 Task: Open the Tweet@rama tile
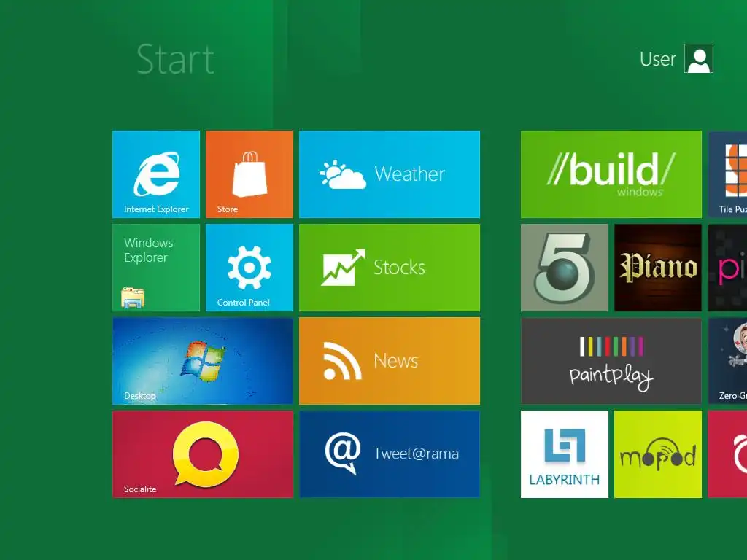click(390, 454)
